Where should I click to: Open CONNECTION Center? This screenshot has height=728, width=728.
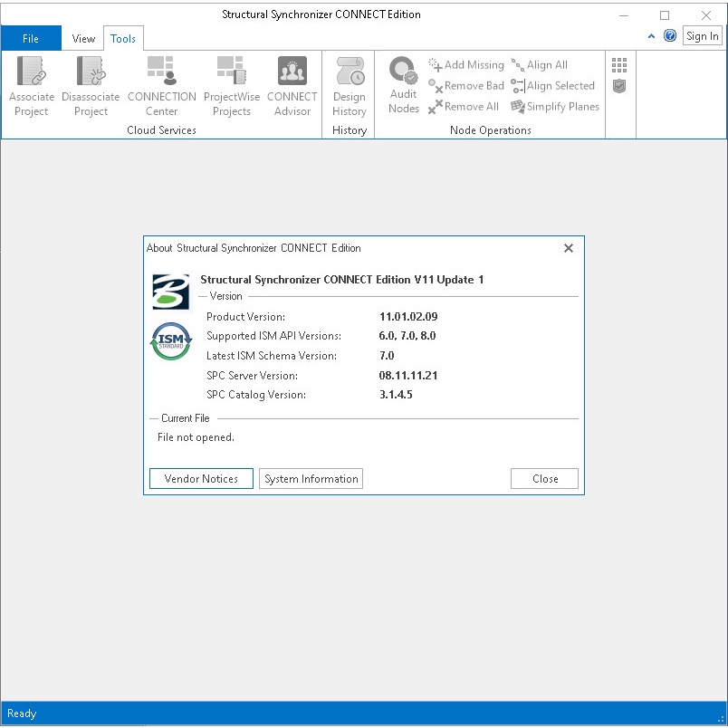(161, 72)
